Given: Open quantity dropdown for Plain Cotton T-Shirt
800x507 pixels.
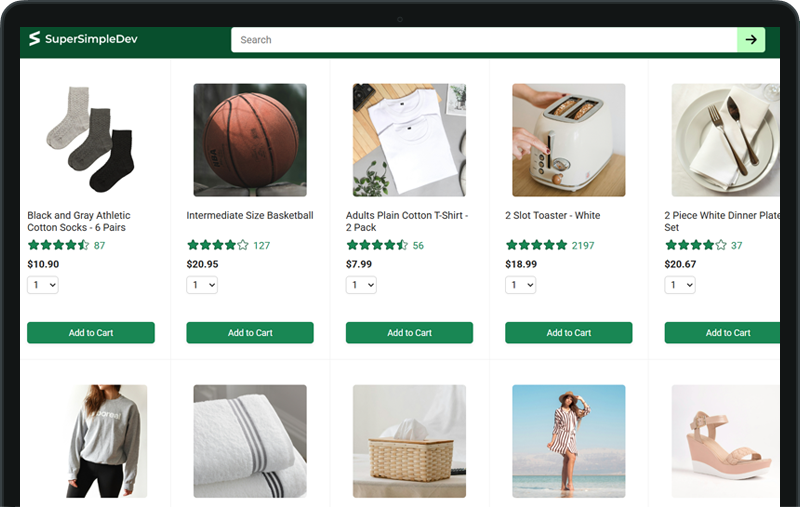Looking at the screenshot, I should click(x=361, y=285).
